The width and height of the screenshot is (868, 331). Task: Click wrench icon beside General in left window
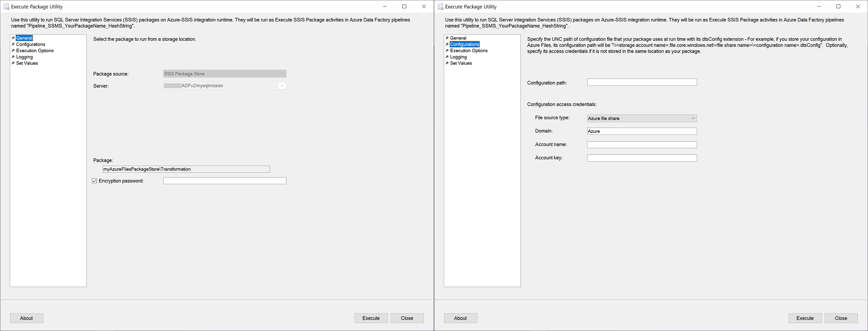(x=13, y=38)
